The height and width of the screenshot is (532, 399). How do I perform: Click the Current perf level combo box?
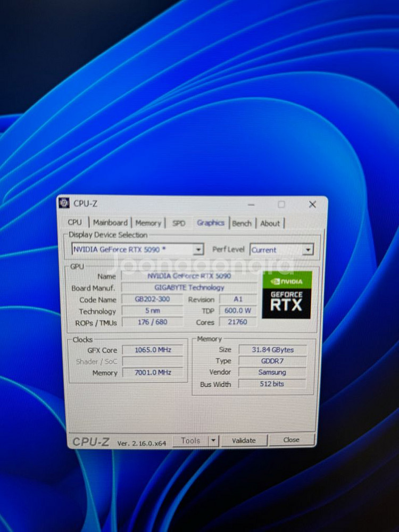(281, 250)
